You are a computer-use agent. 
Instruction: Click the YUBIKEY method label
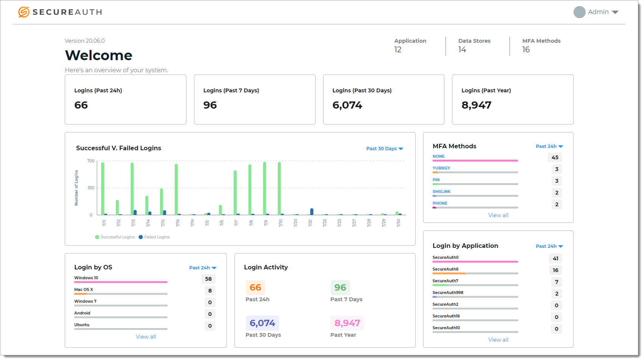[x=441, y=168]
